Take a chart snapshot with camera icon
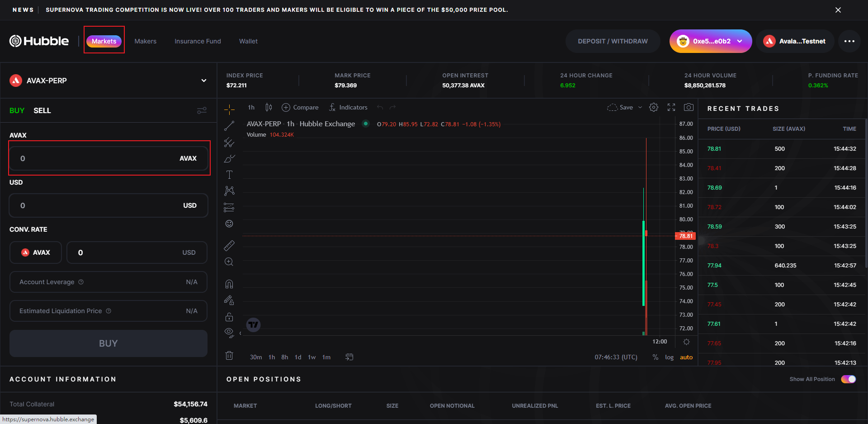 pyautogui.click(x=689, y=107)
